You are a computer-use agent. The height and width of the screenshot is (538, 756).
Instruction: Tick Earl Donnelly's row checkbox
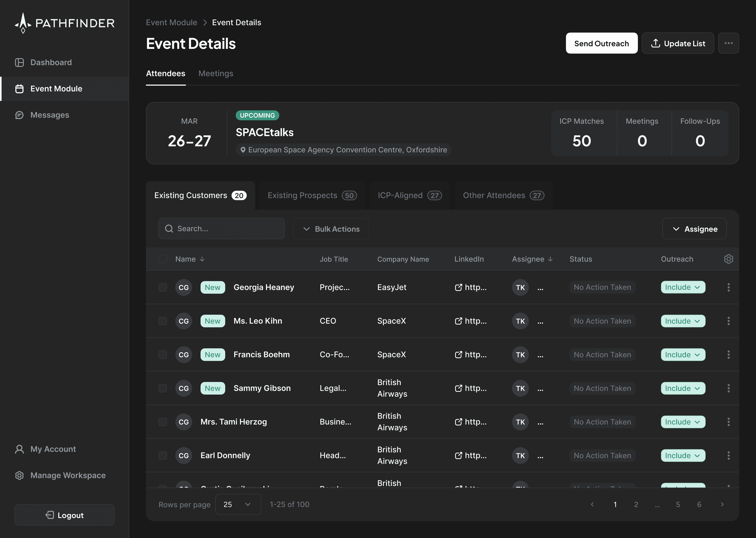[163, 456]
